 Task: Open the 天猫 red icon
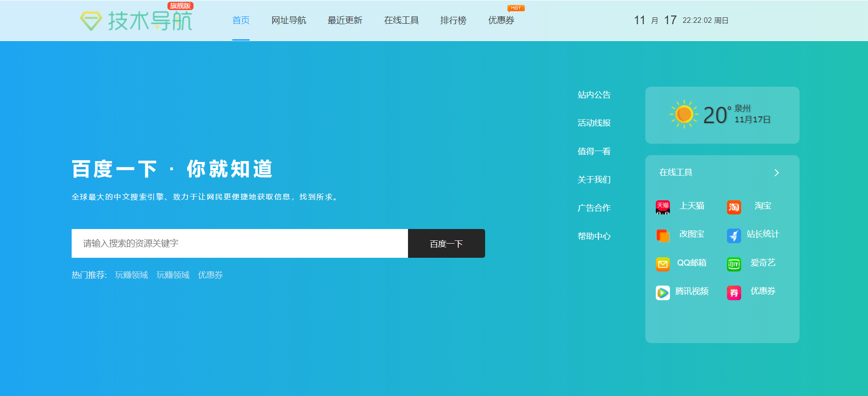pos(663,207)
